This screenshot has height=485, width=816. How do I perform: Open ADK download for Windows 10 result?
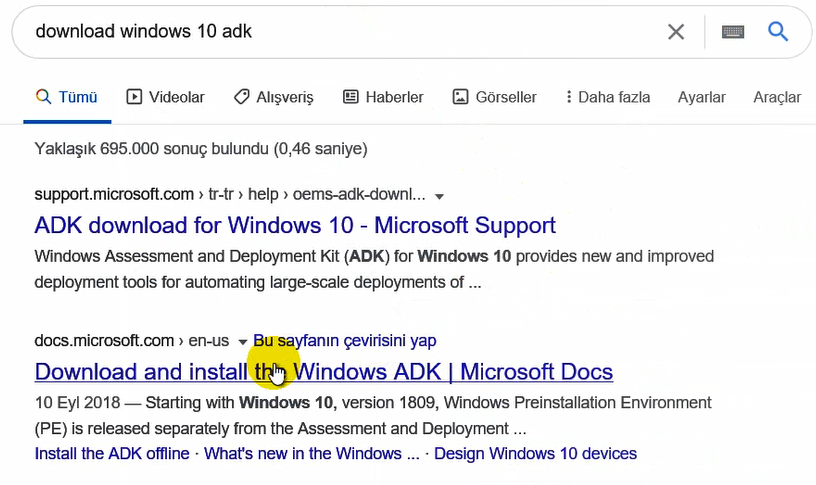click(x=295, y=225)
